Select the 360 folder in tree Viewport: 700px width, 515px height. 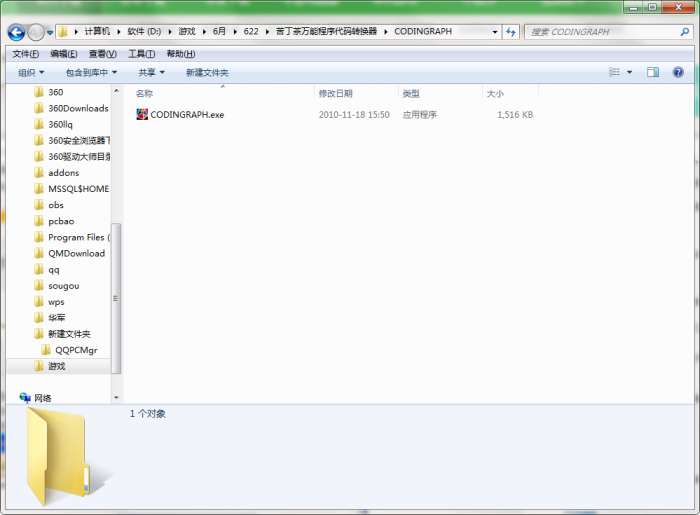click(55, 92)
